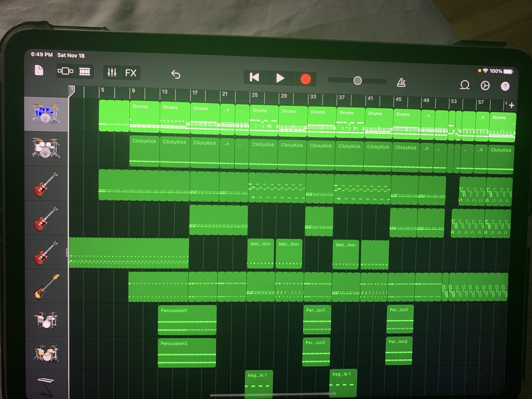Select the Keg...le 1 region near bar 37

tap(343, 383)
